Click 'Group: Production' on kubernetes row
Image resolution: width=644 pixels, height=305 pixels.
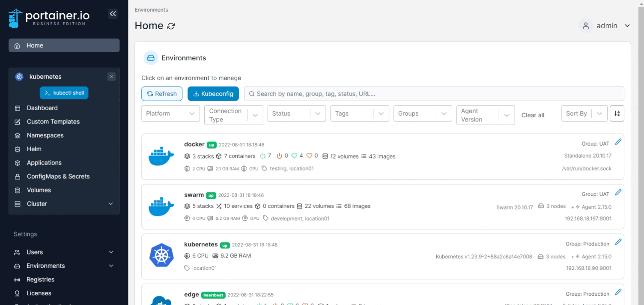587,244
